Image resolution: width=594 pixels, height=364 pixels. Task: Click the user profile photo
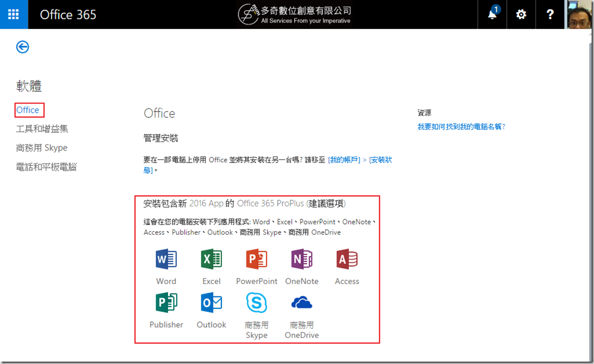[579, 14]
